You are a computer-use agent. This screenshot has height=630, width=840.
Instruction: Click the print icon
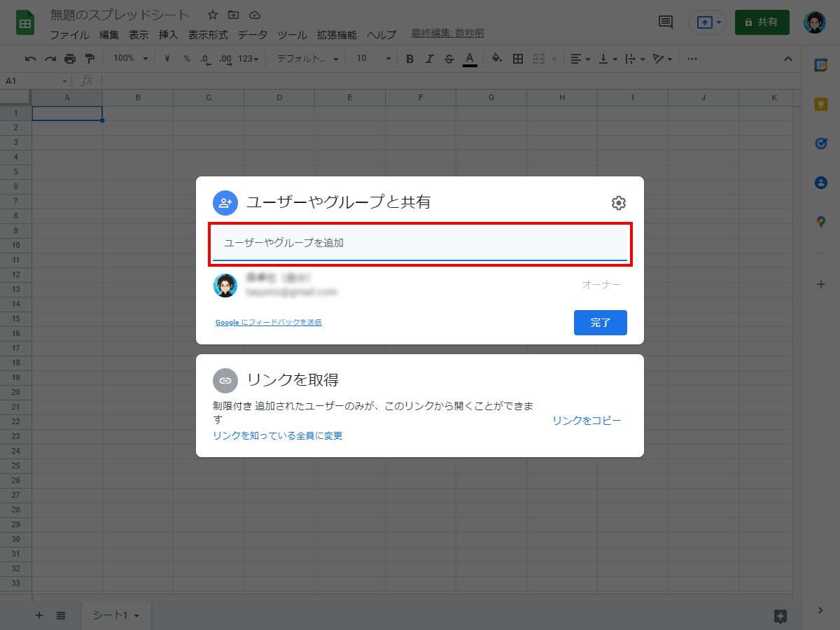point(70,59)
